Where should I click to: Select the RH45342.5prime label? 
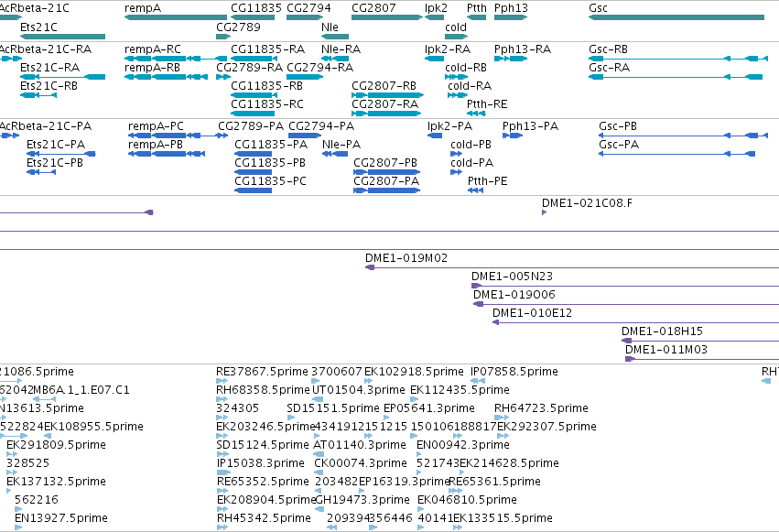pyautogui.click(x=264, y=518)
